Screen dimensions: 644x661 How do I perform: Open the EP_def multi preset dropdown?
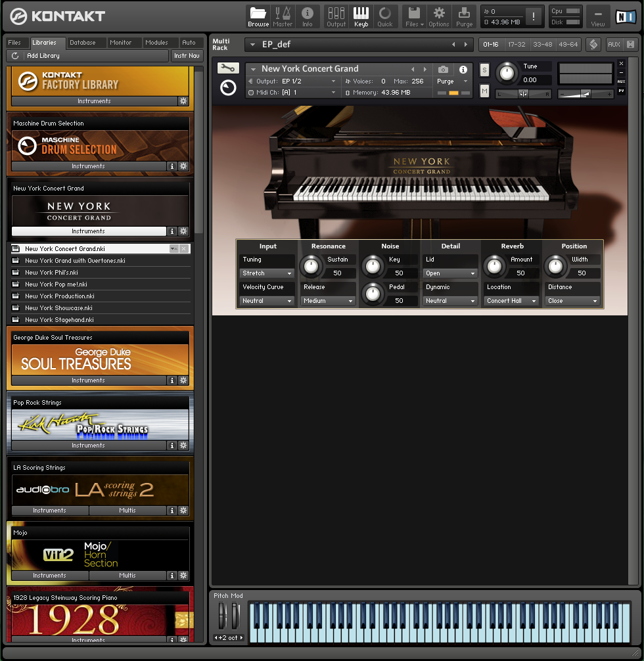(x=252, y=44)
